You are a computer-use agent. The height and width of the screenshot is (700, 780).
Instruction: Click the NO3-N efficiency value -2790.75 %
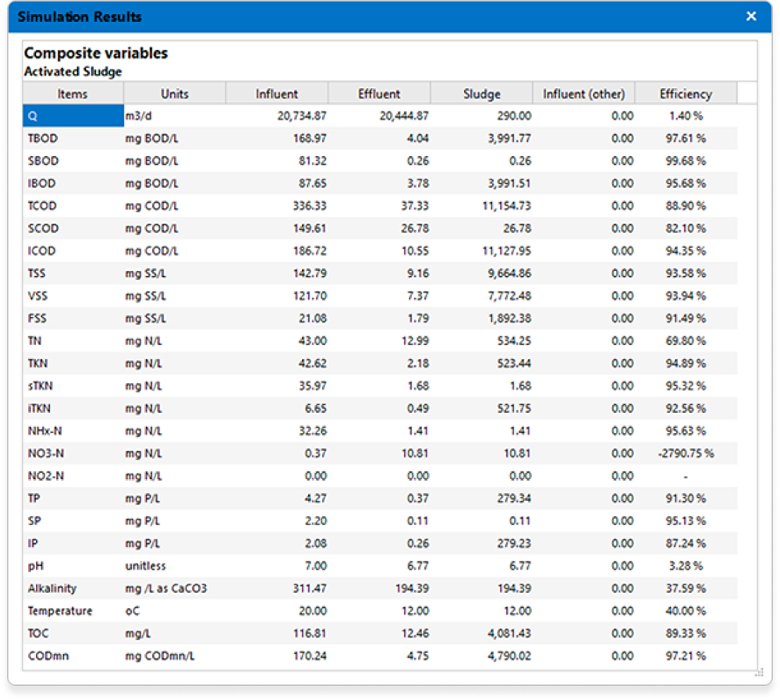tap(686, 453)
